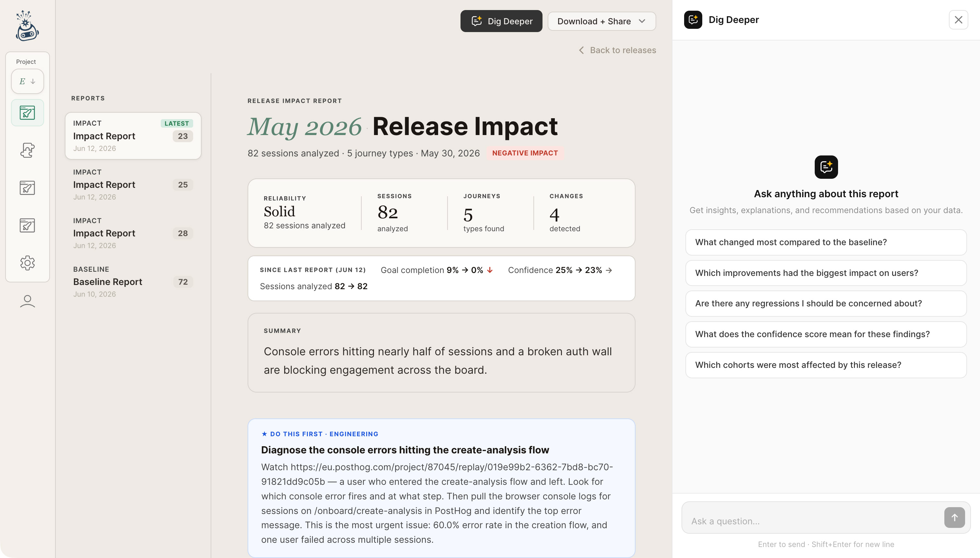Image resolution: width=980 pixels, height=558 pixels.
Task: Click the Do This First star icon
Action: 264,434
